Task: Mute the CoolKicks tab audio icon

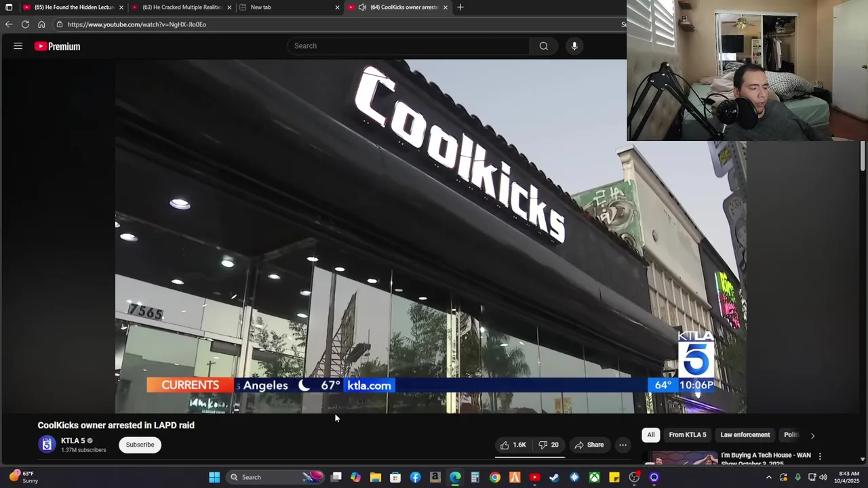Action: click(363, 7)
